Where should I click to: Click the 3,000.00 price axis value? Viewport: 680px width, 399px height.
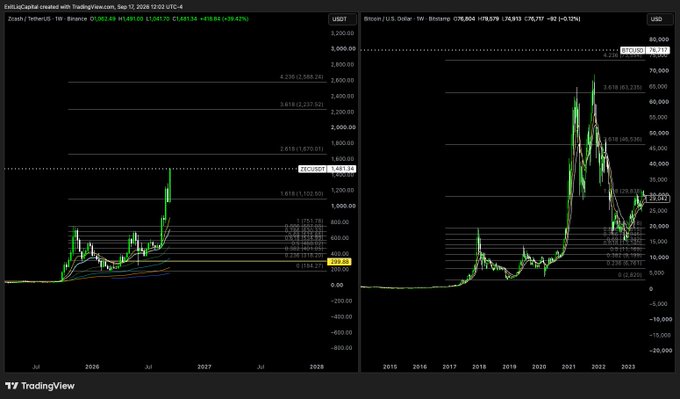[x=343, y=49]
